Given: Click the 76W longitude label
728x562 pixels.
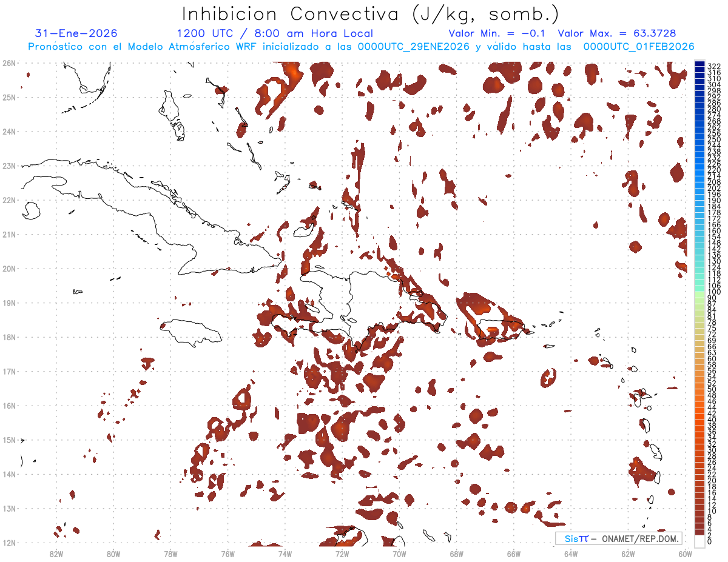Looking at the screenshot, I should [227, 554].
